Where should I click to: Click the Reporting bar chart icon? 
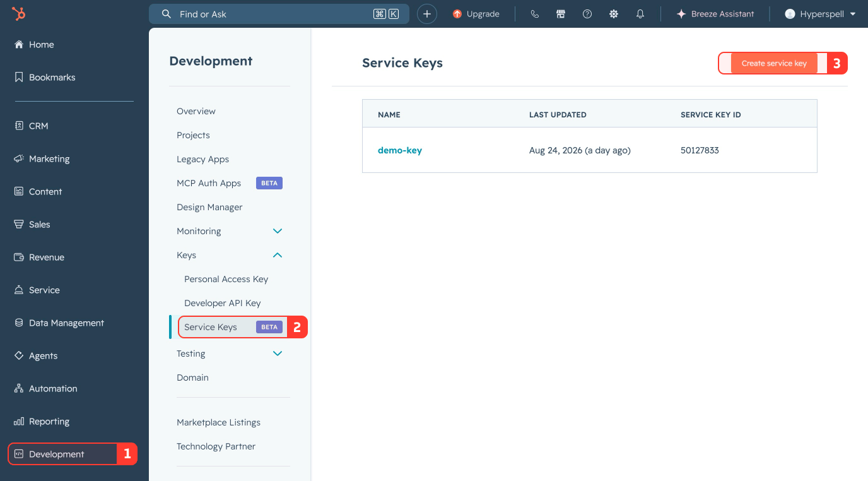click(x=18, y=421)
